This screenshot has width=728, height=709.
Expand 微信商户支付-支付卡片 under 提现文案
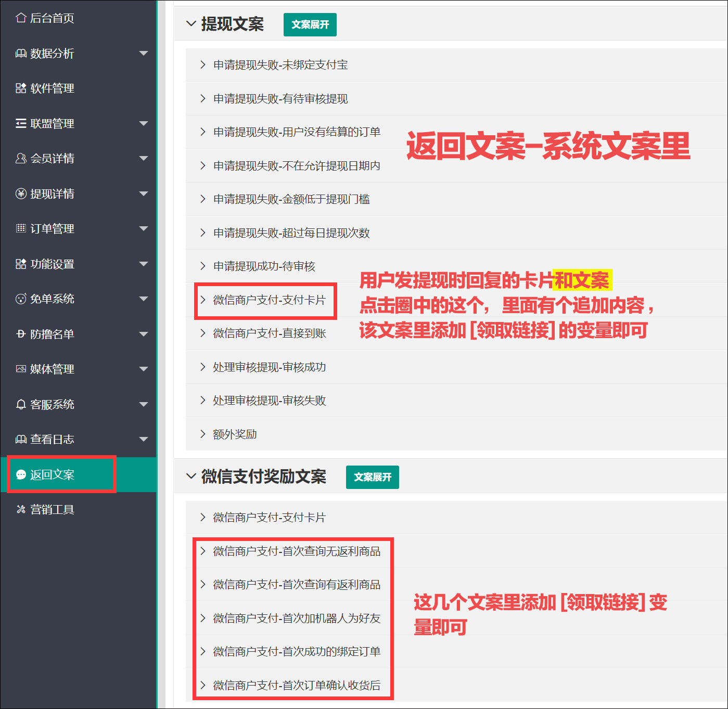coord(456,300)
